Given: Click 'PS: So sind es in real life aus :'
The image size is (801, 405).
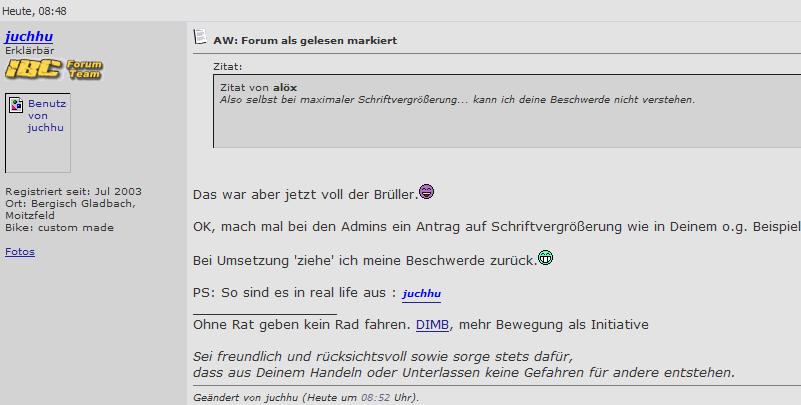Looking at the screenshot, I should pyautogui.click(x=295, y=293).
